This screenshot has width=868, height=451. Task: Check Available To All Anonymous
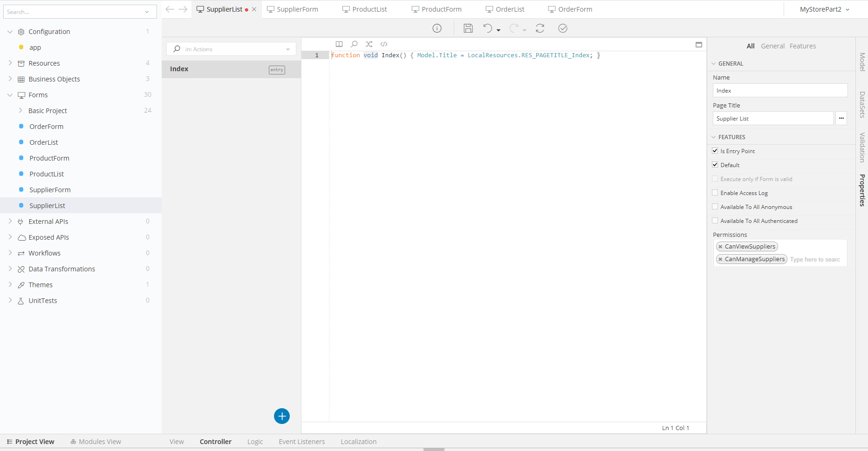(x=715, y=207)
